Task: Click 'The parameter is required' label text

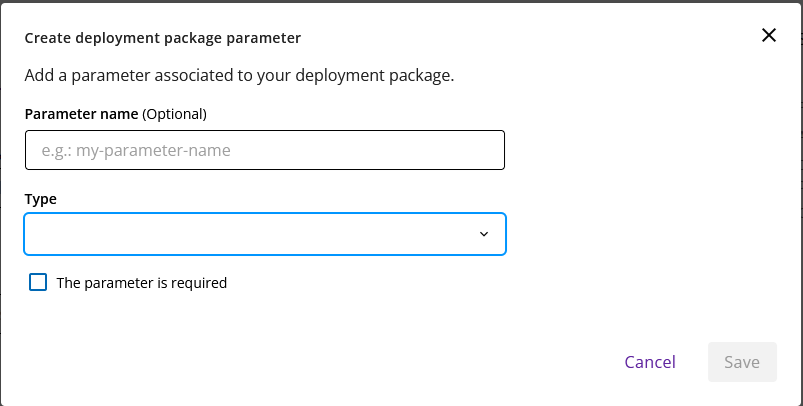Action: point(142,283)
